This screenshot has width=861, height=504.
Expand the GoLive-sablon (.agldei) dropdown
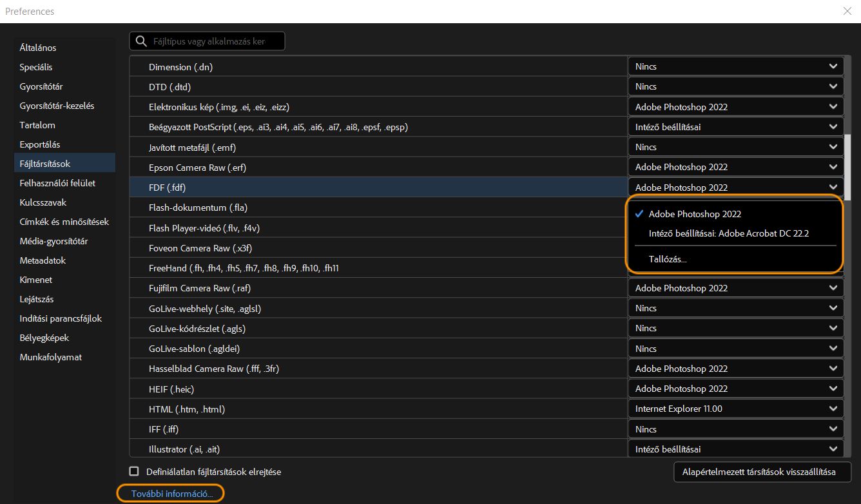736,349
